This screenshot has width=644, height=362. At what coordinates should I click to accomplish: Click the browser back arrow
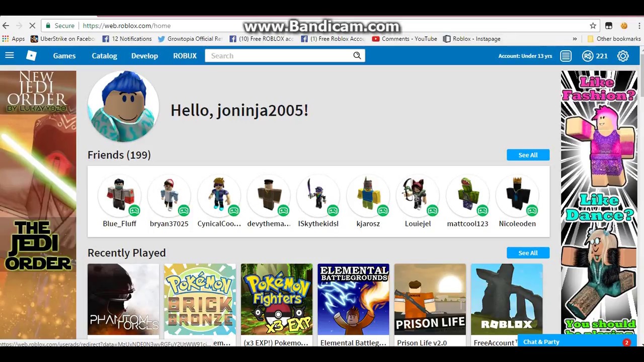(6, 26)
